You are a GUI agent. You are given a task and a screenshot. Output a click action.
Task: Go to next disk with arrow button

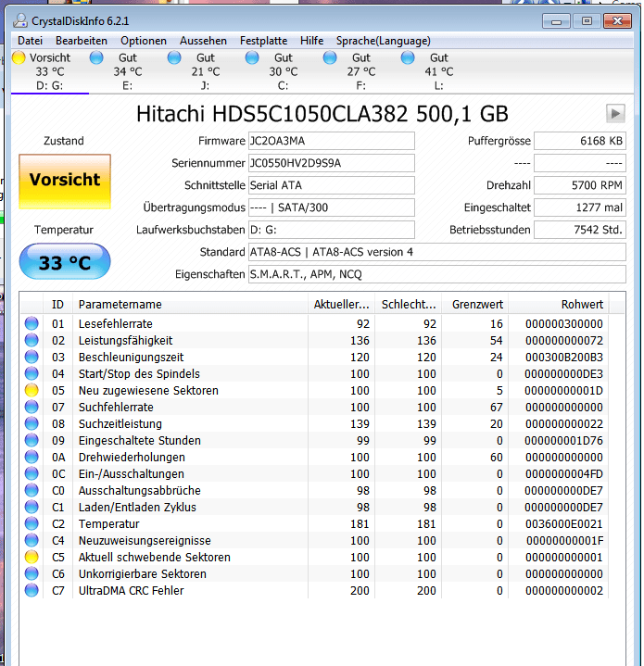click(615, 113)
